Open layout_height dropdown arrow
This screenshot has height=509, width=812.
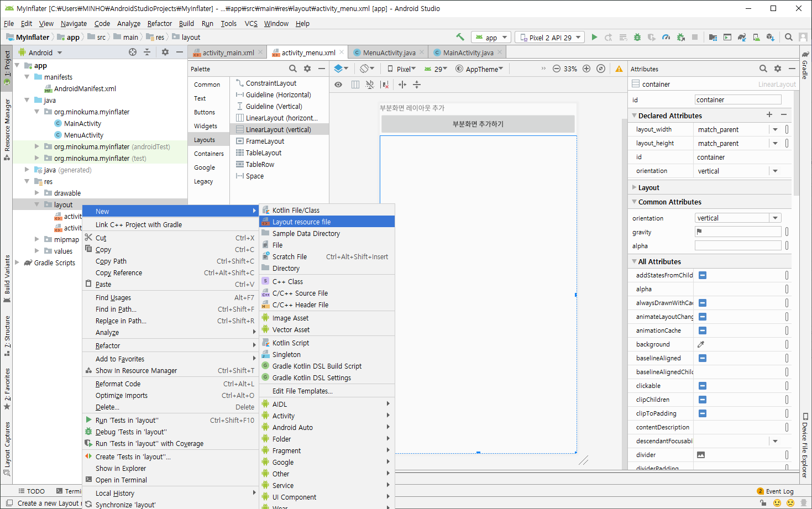[x=775, y=143]
